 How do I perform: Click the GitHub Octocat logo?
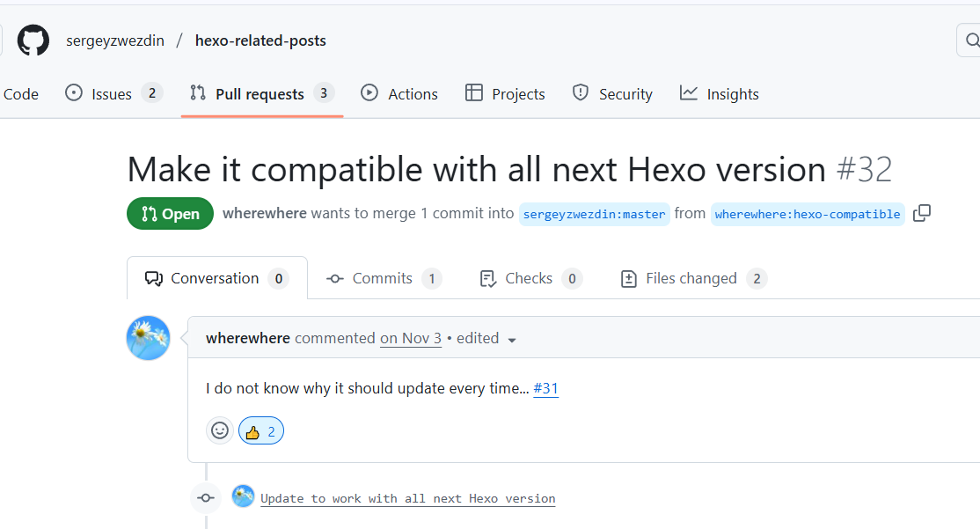33,40
